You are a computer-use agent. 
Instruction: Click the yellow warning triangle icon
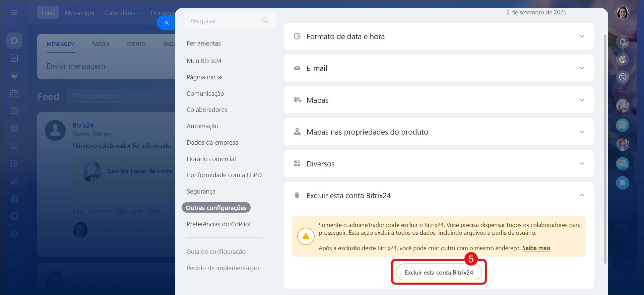pos(306,236)
